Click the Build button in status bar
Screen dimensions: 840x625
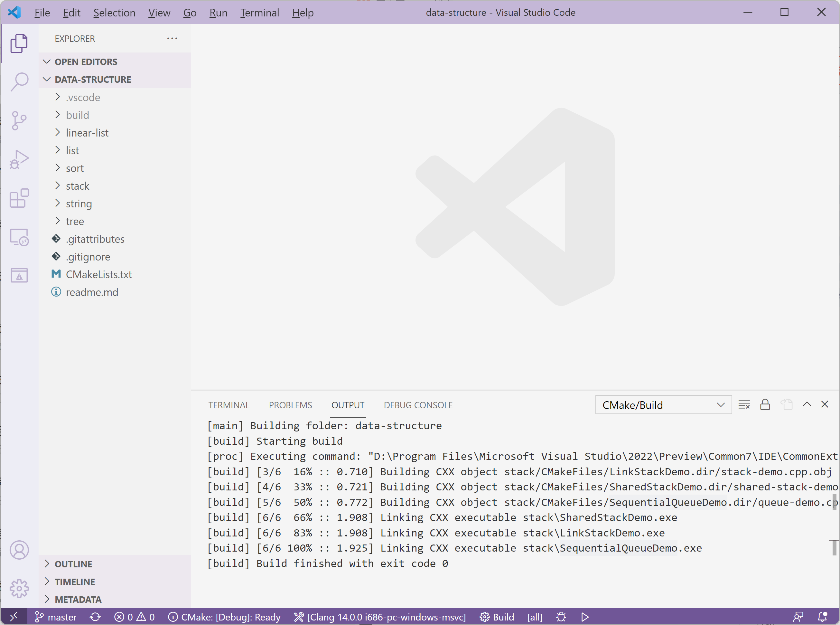(497, 617)
